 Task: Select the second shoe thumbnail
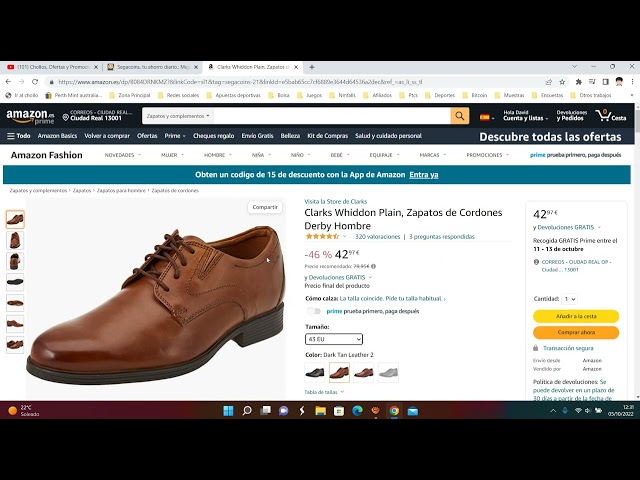pyautogui.click(x=15, y=240)
